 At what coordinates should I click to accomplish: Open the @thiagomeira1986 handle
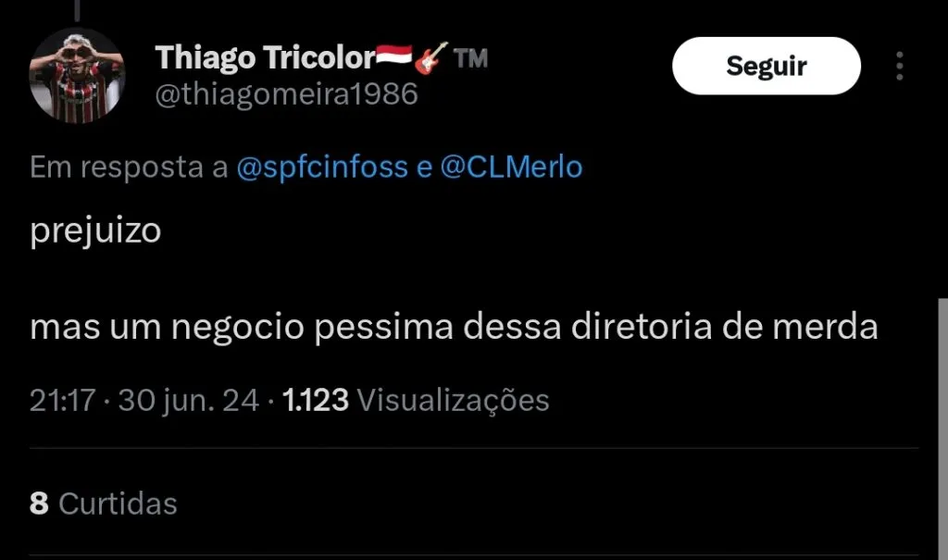287,94
